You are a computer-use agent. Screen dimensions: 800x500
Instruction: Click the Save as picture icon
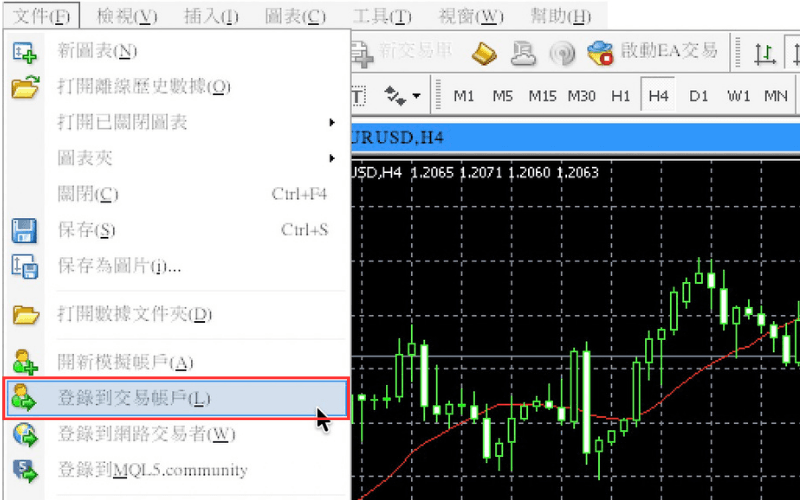(24, 266)
